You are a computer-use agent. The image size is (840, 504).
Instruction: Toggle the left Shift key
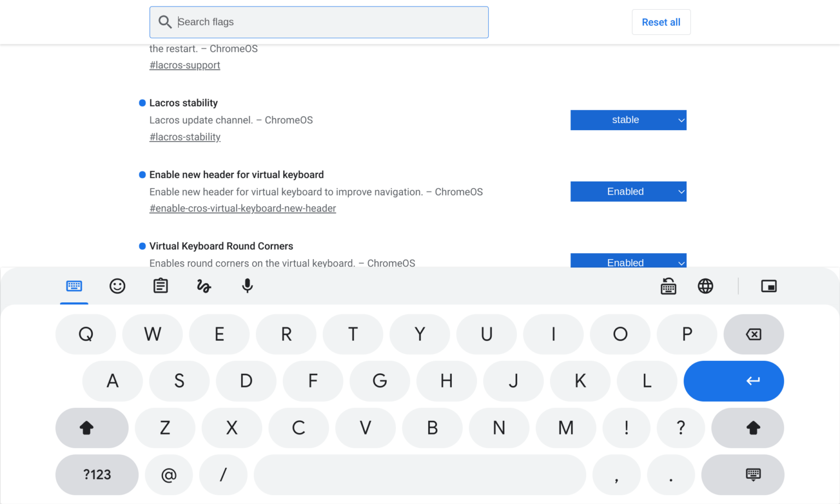click(x=91, y=428)
